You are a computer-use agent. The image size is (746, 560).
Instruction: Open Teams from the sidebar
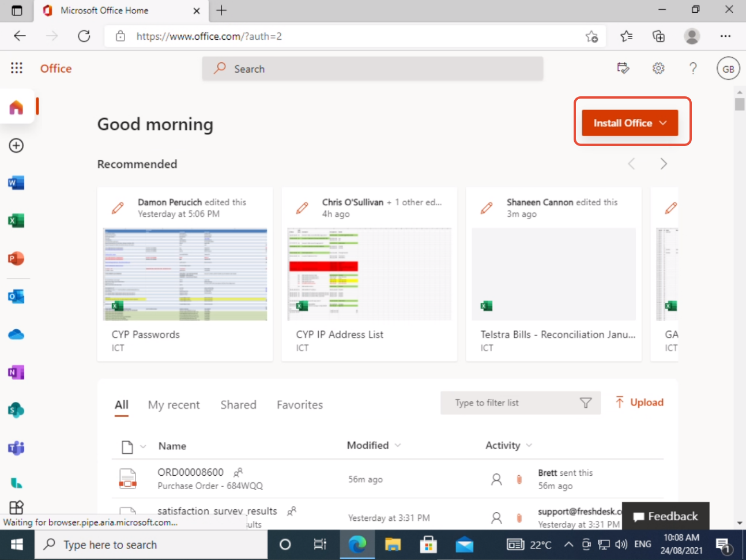(x=16, y=448)
